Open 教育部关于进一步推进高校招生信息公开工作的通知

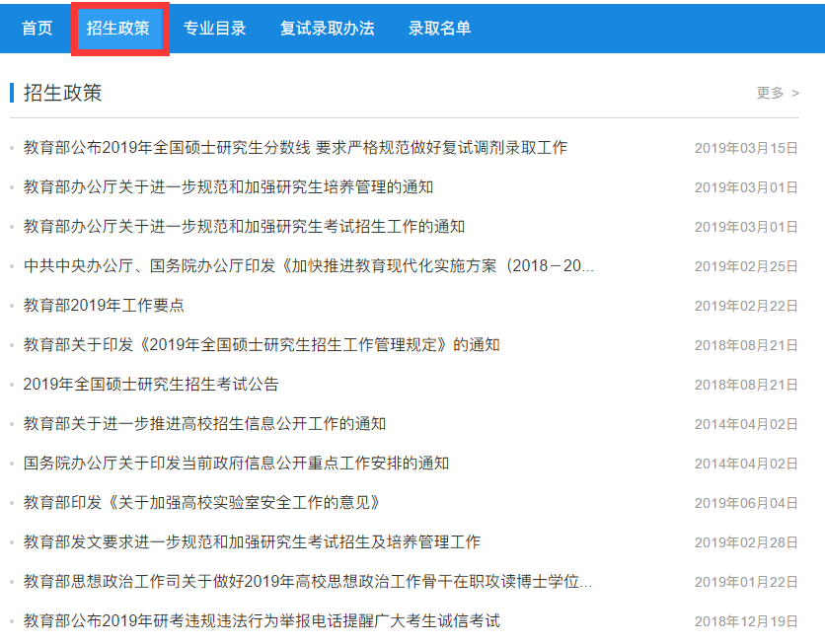pos(204,424)
